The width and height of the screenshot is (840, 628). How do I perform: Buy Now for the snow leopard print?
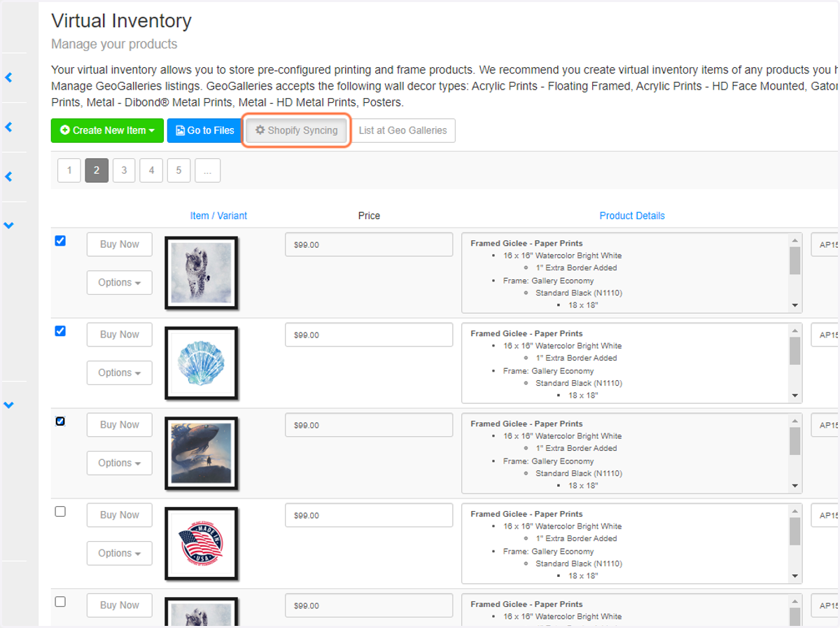coord(120,244)
